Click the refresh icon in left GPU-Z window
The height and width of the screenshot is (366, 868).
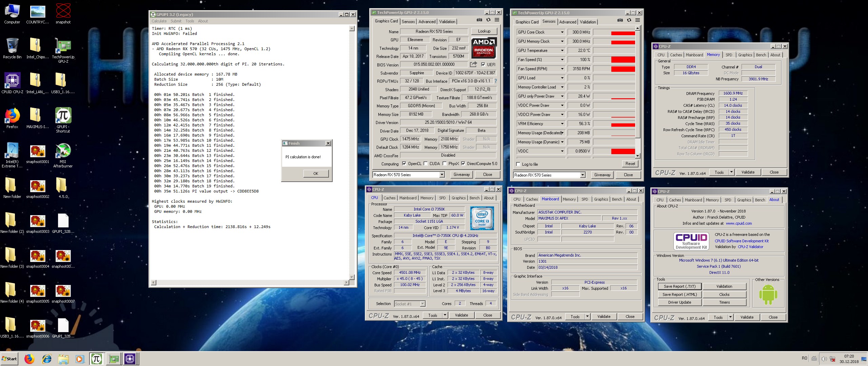point(488,20)
